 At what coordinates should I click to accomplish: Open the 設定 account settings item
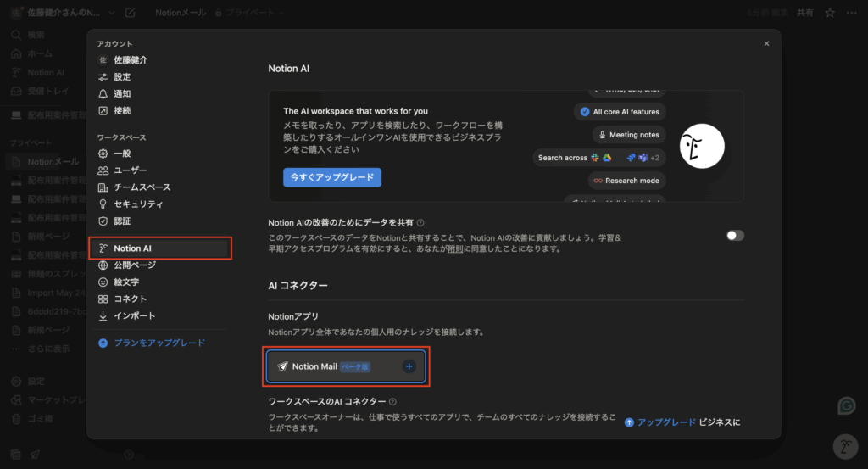[x=122, y=76]
